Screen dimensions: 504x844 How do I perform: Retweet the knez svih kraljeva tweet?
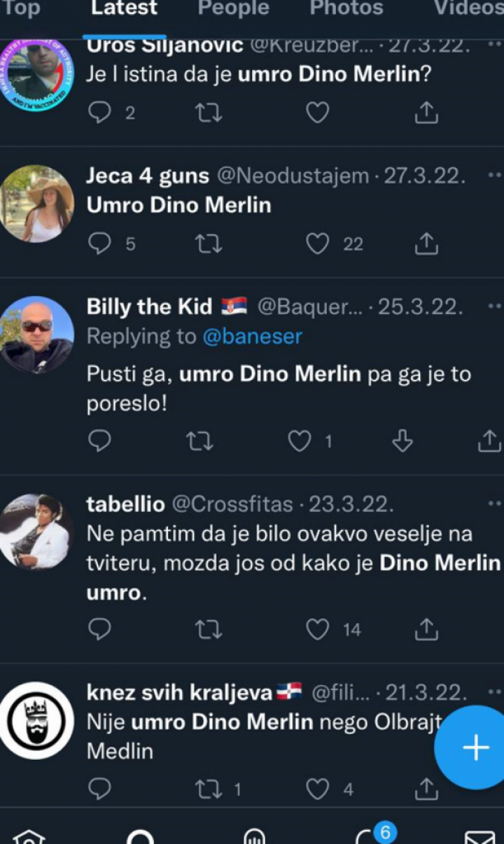[209, 789]
